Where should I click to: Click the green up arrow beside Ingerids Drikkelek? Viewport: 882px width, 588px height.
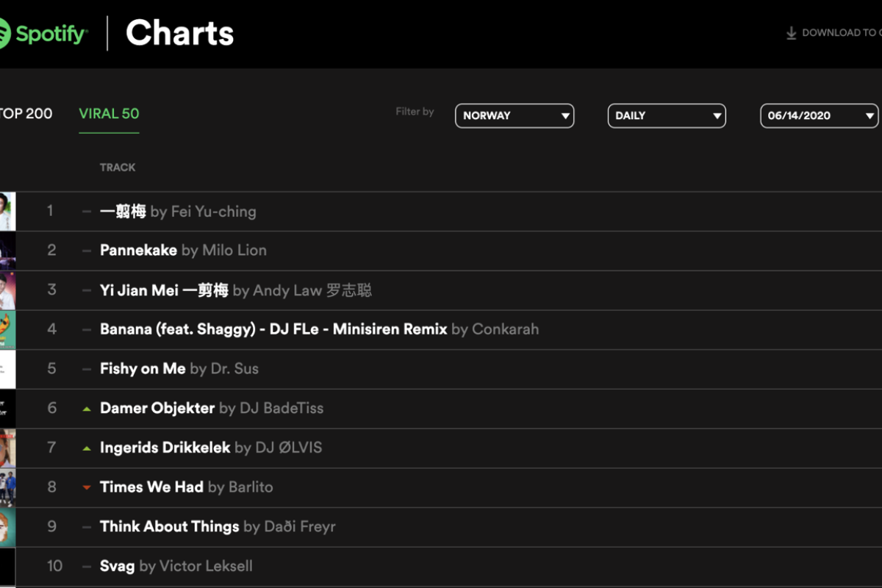[87, 448]
